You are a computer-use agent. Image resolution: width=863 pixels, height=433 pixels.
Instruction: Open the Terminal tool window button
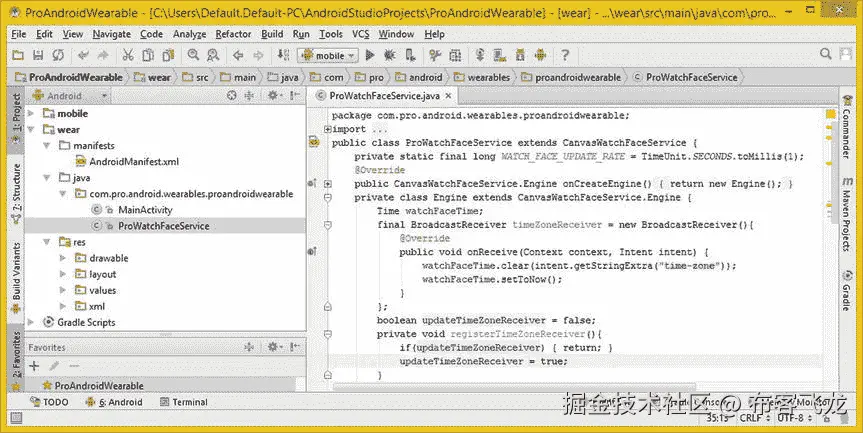pyautogui.click(x=184, y=402)
